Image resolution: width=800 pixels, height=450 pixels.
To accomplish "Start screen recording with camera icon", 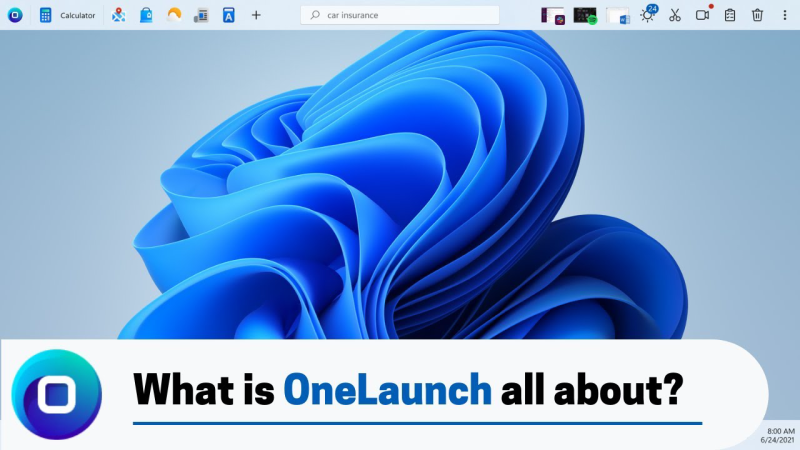I will coord(703,14).
